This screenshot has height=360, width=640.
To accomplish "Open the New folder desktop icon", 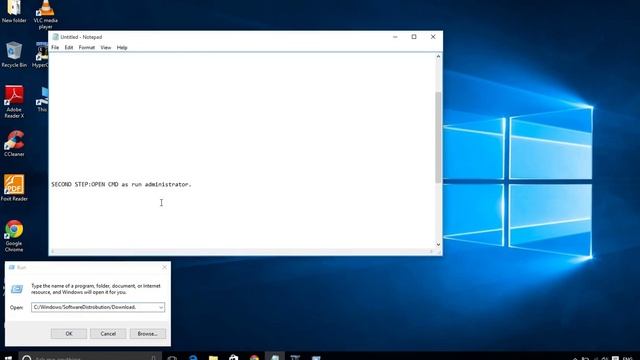I will tap(14, 11).
